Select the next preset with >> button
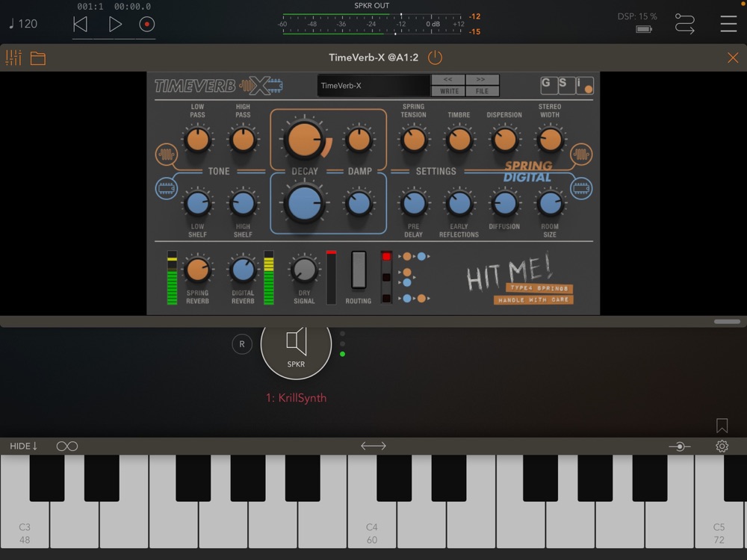 [x=482, y=80]
